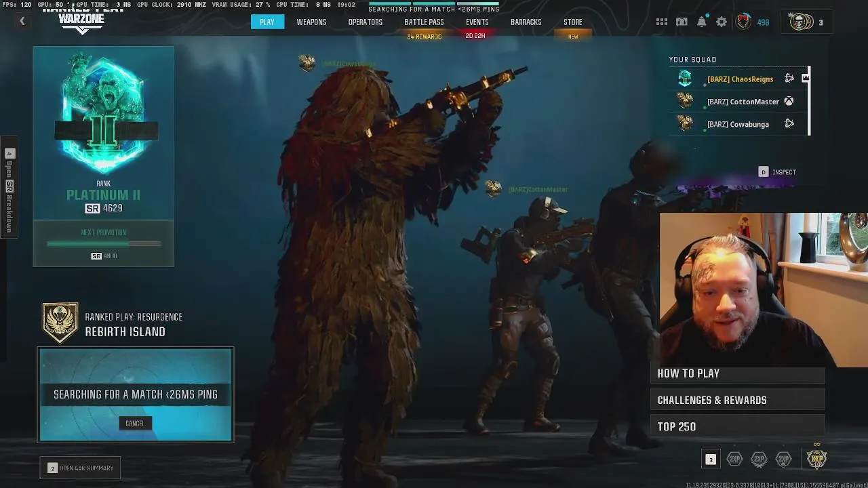This screenshot has width=868, height=488.
Task: Open How To Play
Action: 737,373
